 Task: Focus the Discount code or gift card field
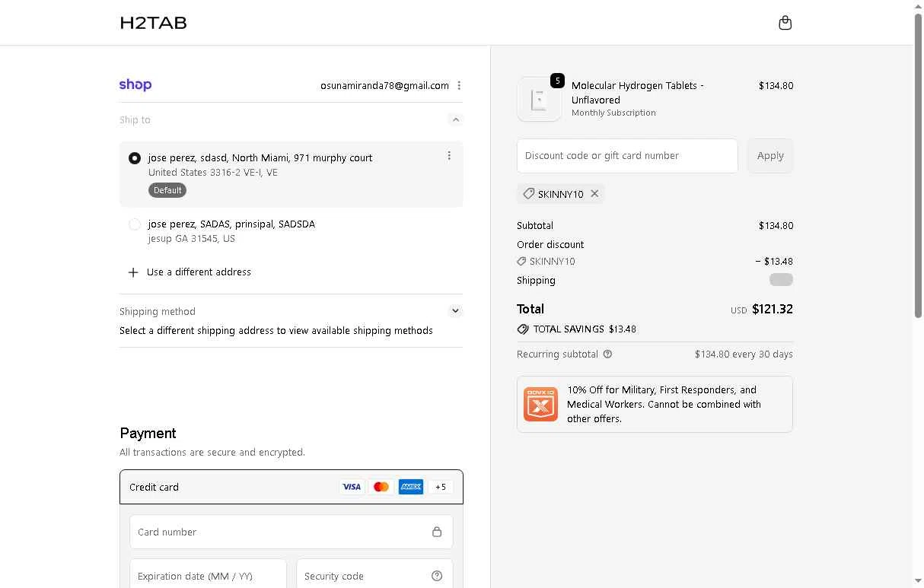click(627, 156)
